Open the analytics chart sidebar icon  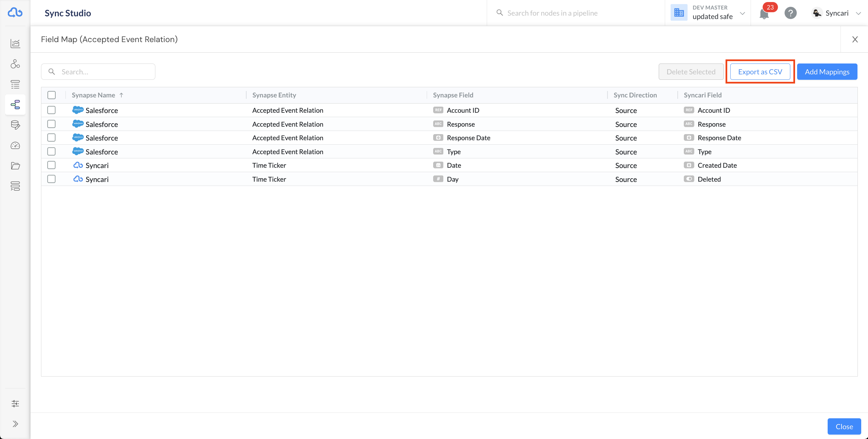pyautogui.click(x=15, y=43)
